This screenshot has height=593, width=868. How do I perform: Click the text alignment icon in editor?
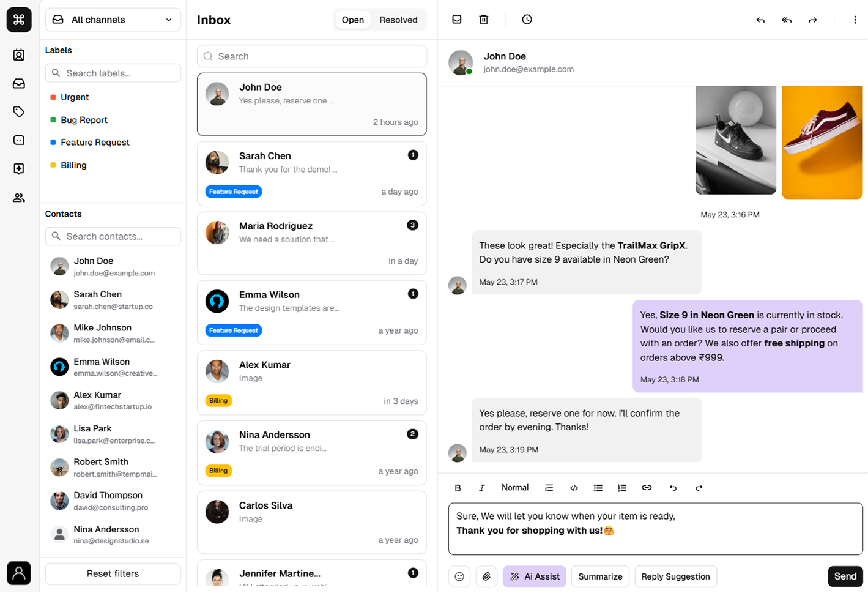pos(549,488)
